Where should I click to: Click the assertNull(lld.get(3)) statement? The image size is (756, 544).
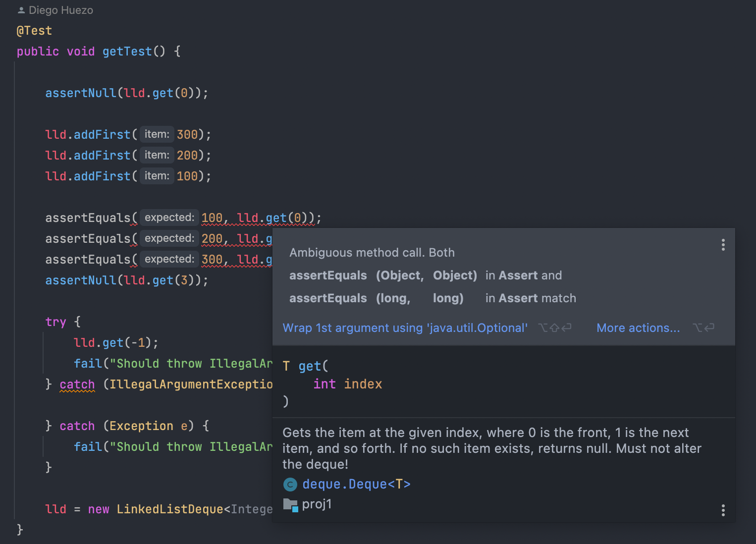click(126, 280)
